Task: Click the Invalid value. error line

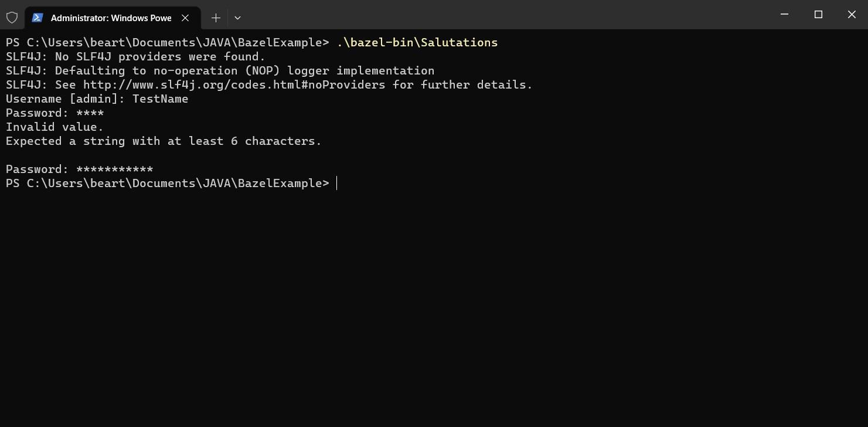Action: coord(55,127)
